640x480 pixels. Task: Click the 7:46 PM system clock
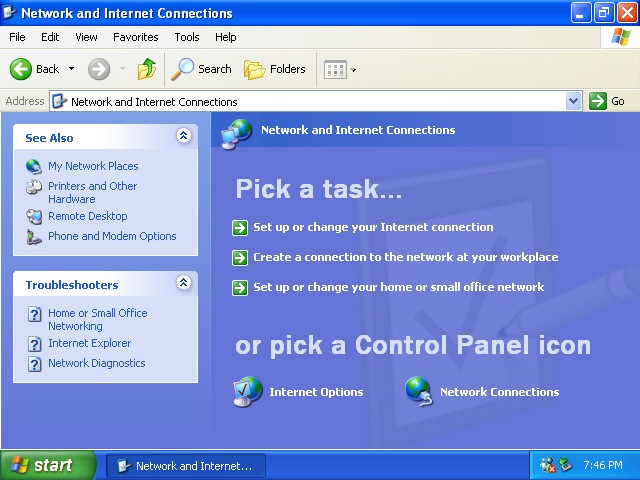point(602,465)
